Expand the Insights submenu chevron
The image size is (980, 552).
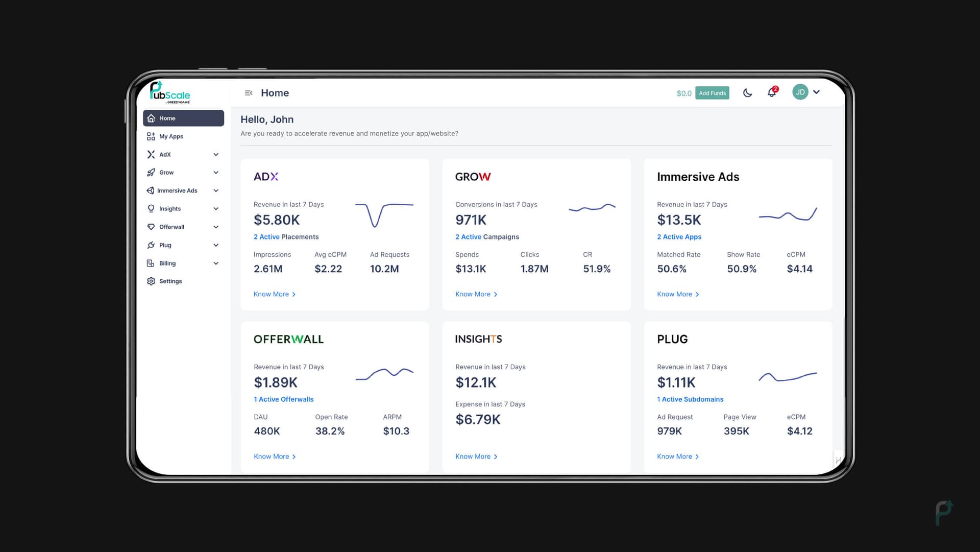[216, 209]
